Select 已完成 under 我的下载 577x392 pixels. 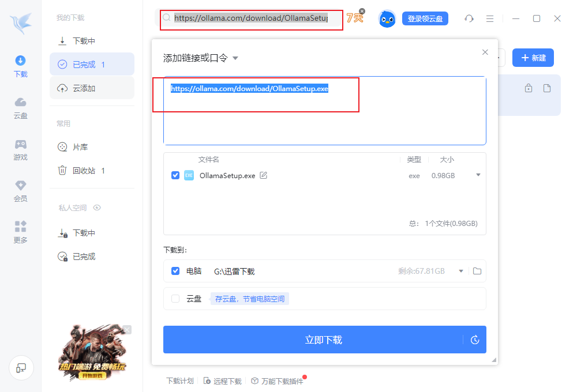tap(92, 65)
